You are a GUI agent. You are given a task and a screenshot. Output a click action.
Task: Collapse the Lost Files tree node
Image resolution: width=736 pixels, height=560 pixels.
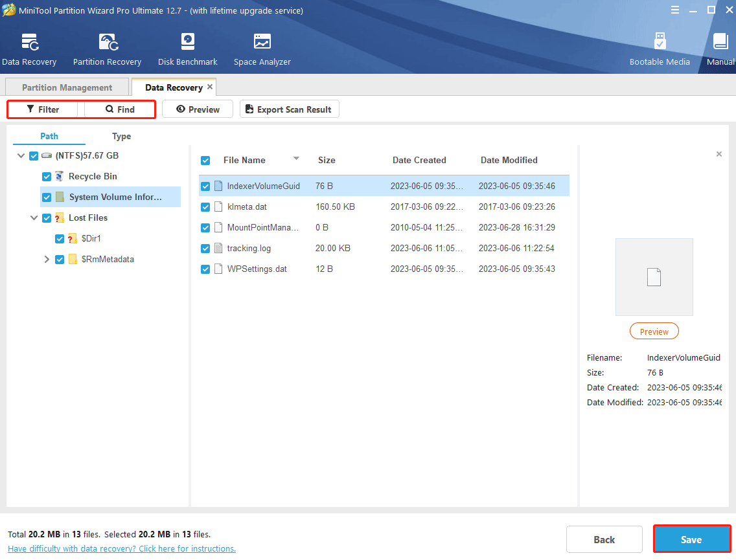(34, 218)
